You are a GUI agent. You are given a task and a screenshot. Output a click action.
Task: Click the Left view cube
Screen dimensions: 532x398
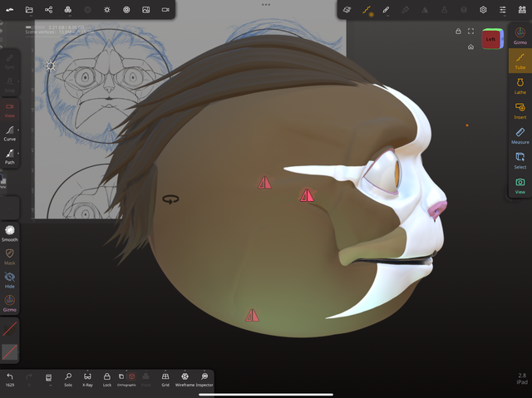coord(491,39)
